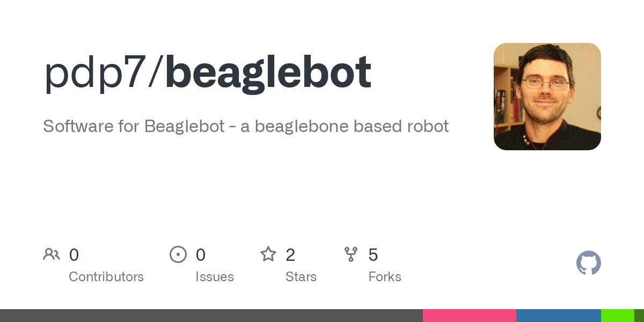Select the Beaglebot software description text
This screenshot has height=322, width=644.
click(246, 126)
